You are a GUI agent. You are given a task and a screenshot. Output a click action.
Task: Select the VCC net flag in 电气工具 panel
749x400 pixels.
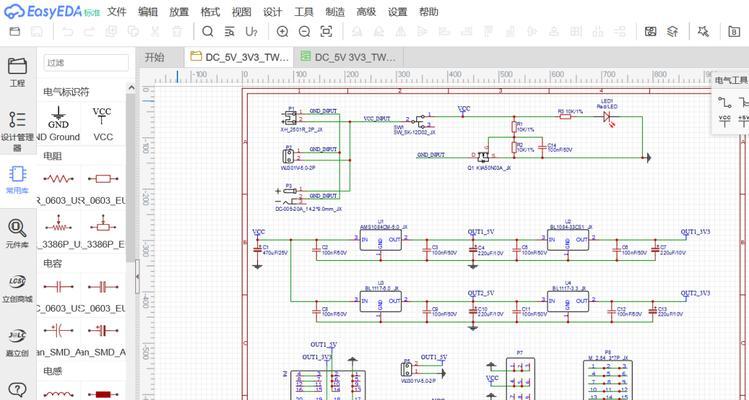[x=725, y=120]
